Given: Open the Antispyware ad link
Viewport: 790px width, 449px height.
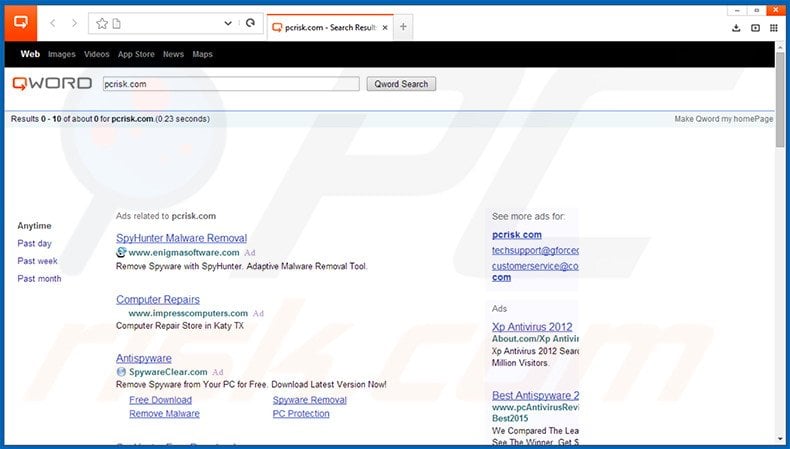Looking at the screenshot, I should pos(144,358).
